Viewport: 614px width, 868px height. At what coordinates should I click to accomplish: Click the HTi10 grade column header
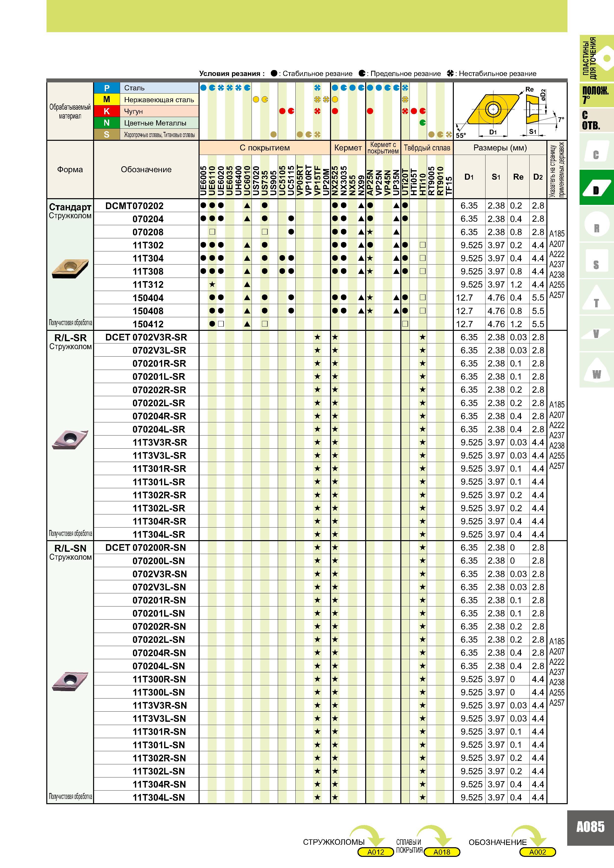[423, 185]
